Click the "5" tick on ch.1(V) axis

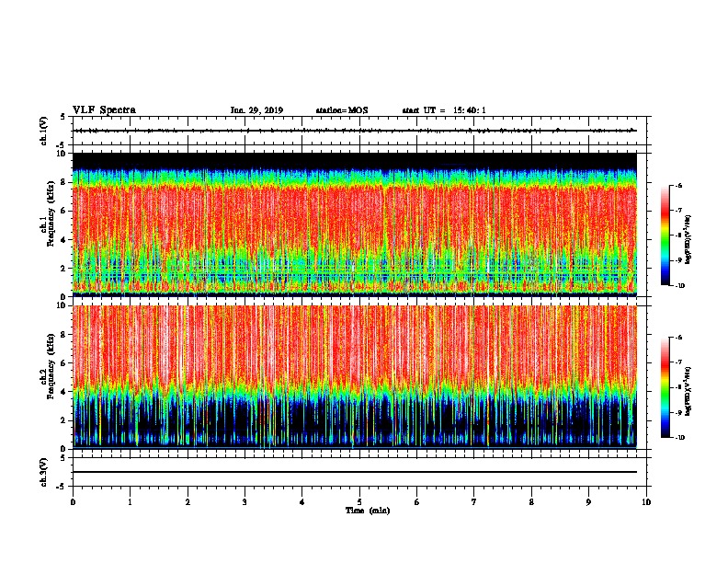pyautogui.click(x=64, y=117)
